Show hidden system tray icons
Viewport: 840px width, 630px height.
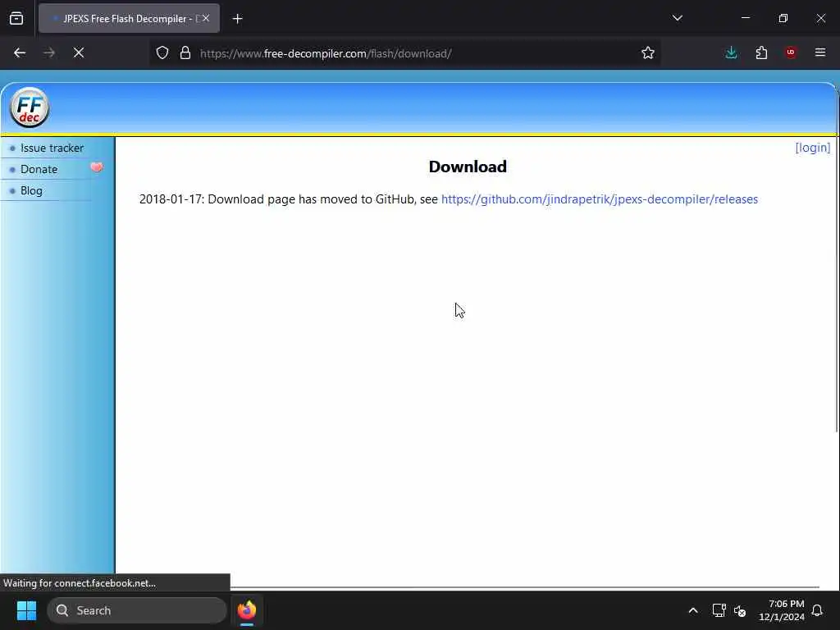point(692,610)
